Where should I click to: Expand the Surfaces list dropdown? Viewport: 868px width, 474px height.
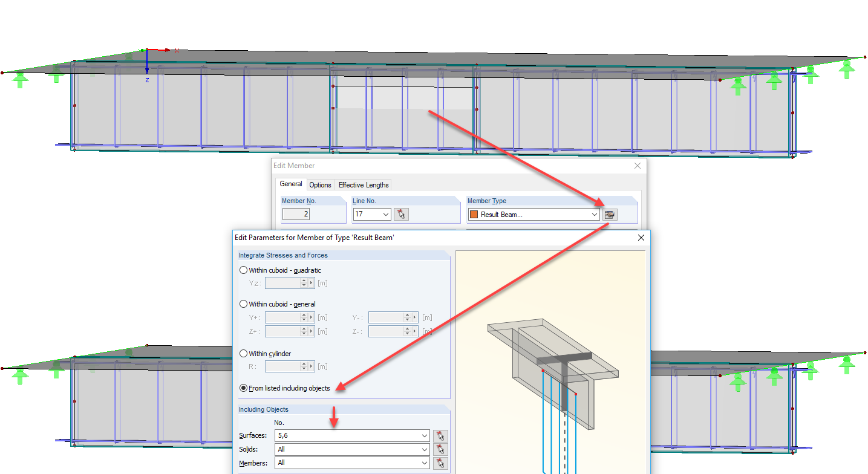(425, 436)
